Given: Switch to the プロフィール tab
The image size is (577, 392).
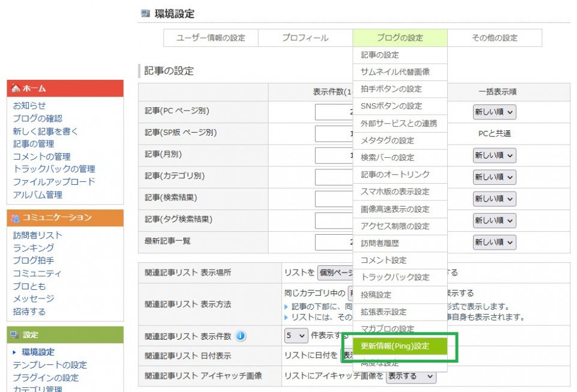Looking at the screenshot, I should [305, 38].
